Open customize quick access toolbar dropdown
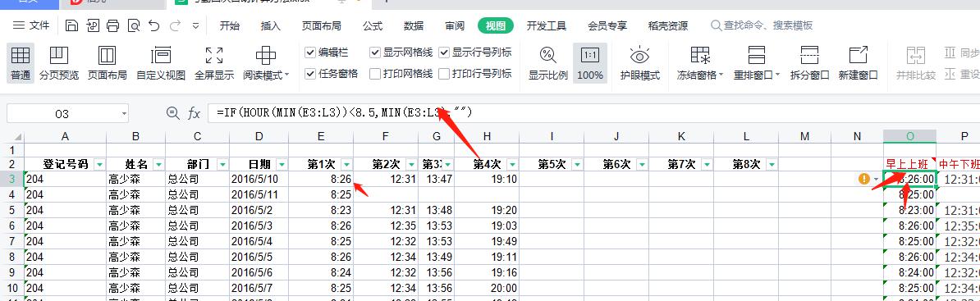This screenshot has height=301, width=980. 195,26
